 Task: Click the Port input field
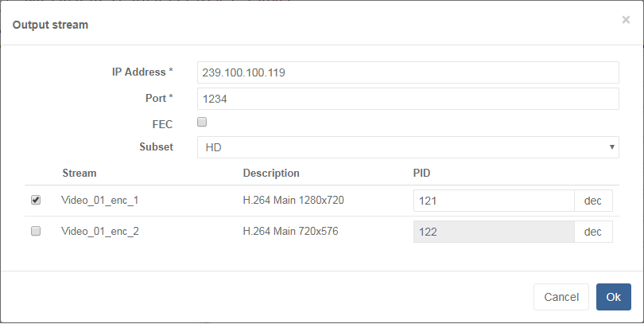click(407, 99)
